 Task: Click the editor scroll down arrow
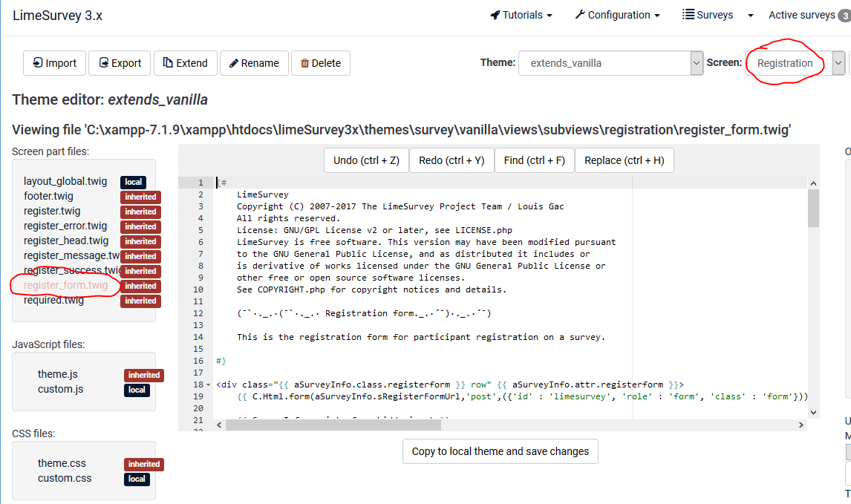813,412
